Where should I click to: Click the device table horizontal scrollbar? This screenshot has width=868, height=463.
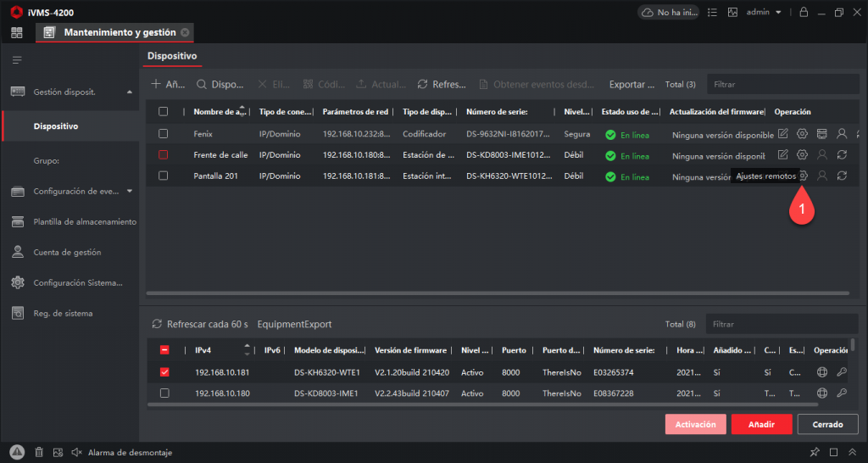[498, 293]
